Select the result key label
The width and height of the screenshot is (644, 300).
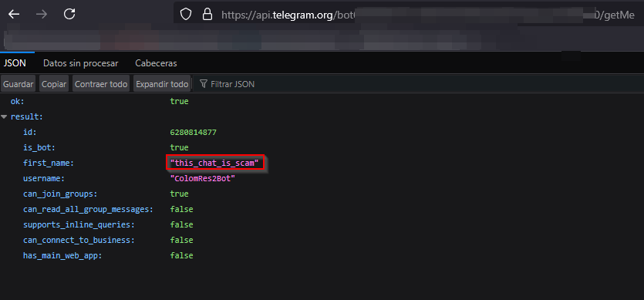27,116
